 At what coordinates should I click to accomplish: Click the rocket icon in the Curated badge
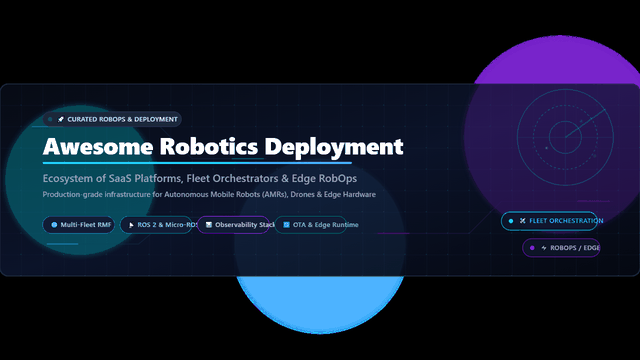61,119
